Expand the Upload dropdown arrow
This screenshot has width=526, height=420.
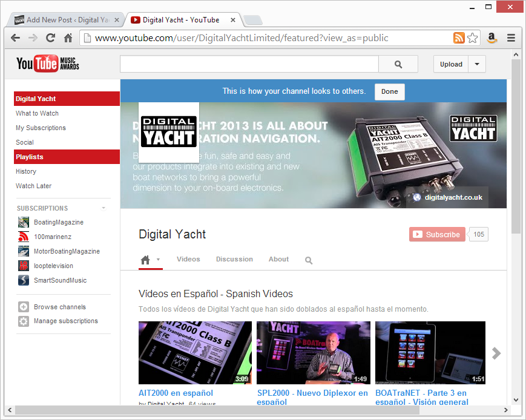[x=477, y=64]
